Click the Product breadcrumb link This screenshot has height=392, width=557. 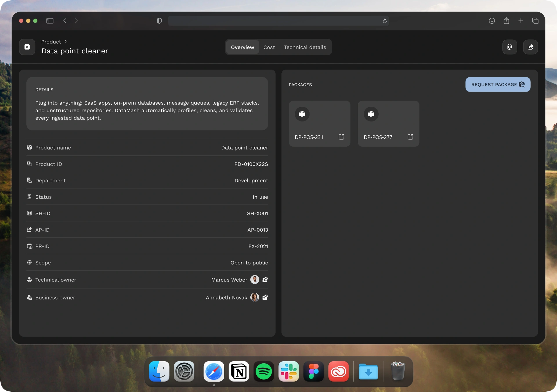(51, 42)
